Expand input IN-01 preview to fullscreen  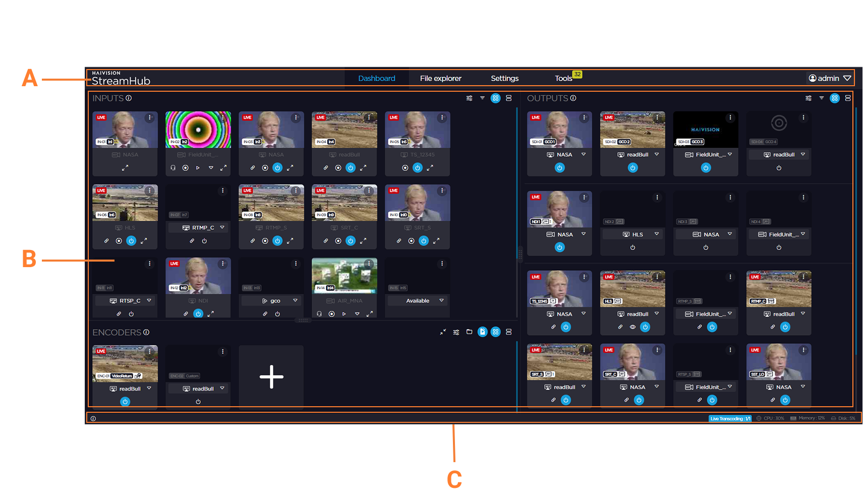tap(125, 168)
